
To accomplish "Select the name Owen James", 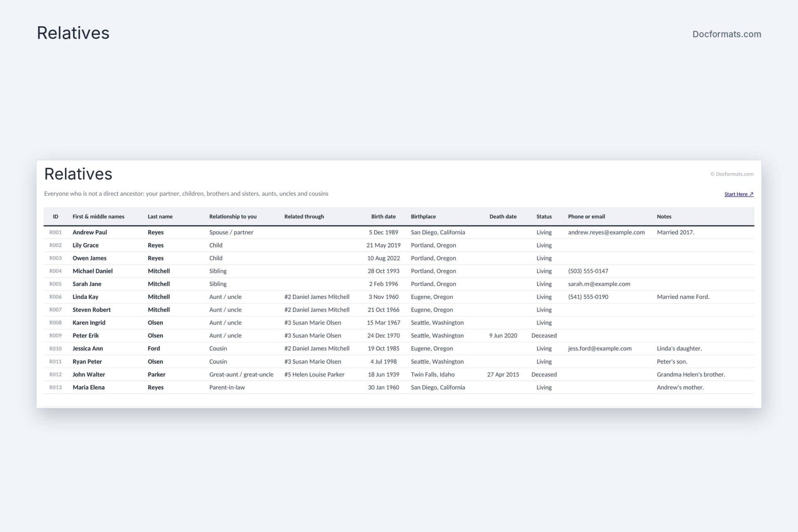I will point(89,258).
